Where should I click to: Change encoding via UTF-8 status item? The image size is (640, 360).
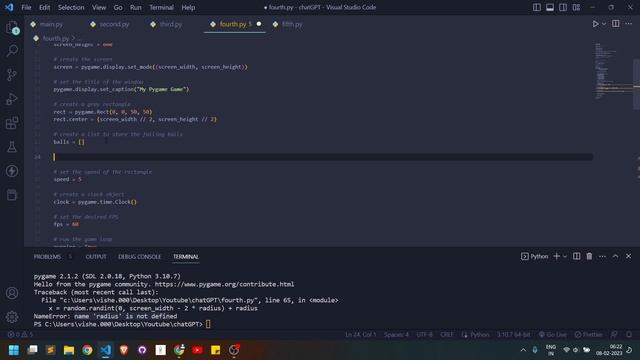(x=424, y=335)
